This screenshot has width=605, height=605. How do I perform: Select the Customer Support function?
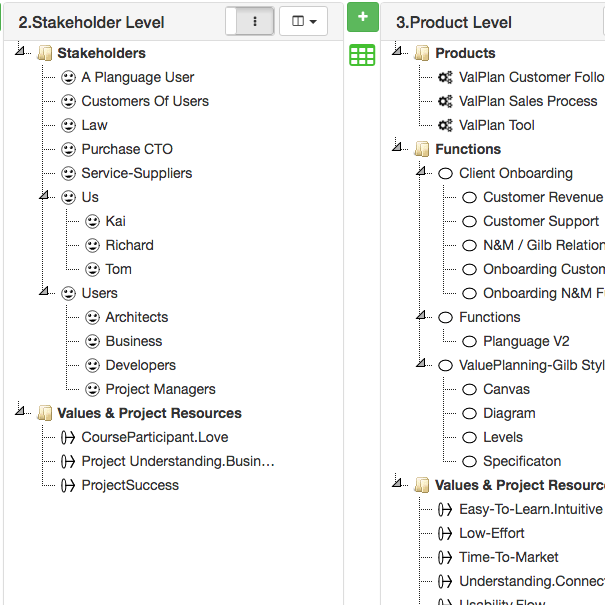pyautogui.click(x=541, y=221)
